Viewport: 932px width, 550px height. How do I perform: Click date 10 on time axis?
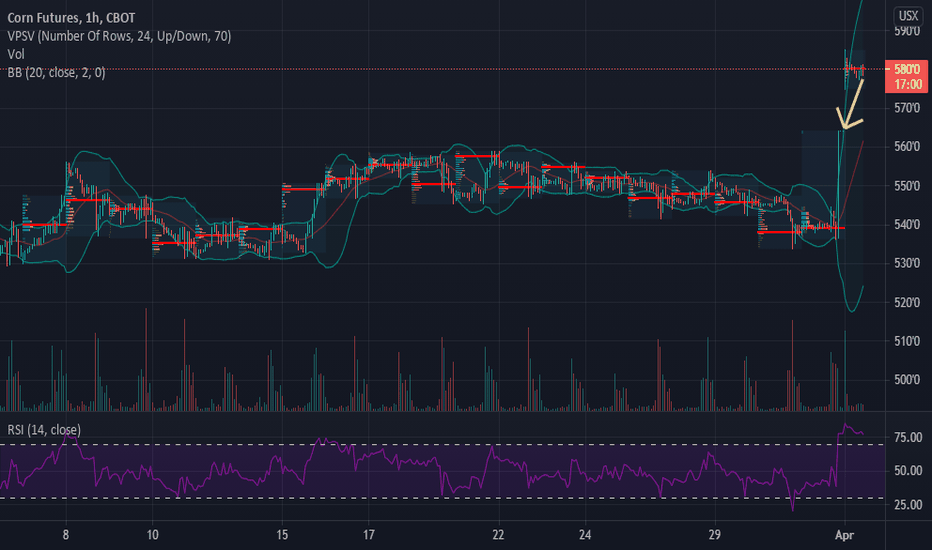(x=152, y=535)
